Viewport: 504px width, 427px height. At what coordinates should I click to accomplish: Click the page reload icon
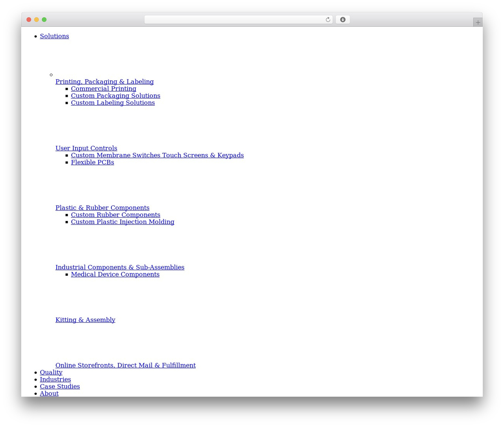(x=328, y=20)
